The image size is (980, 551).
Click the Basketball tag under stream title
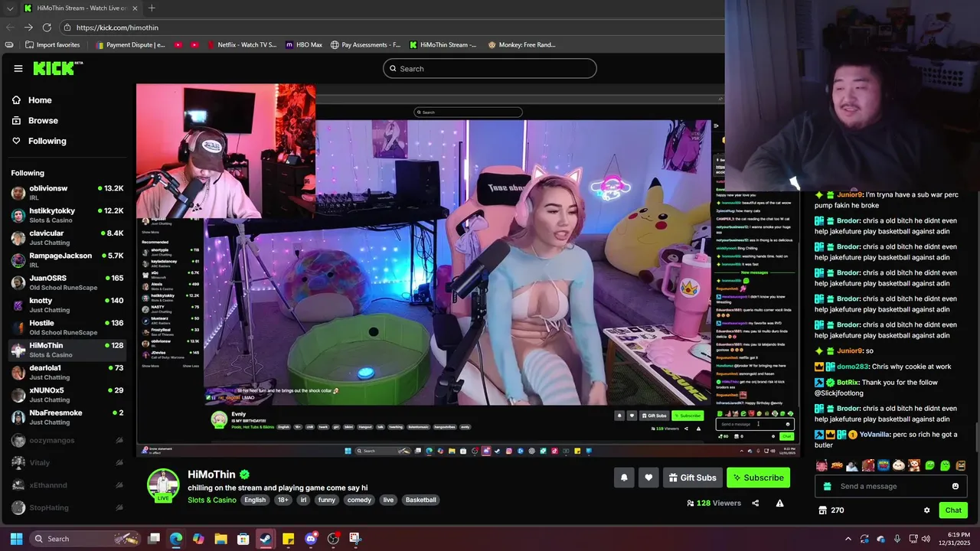pyautogui.click(x=420, y=500)
